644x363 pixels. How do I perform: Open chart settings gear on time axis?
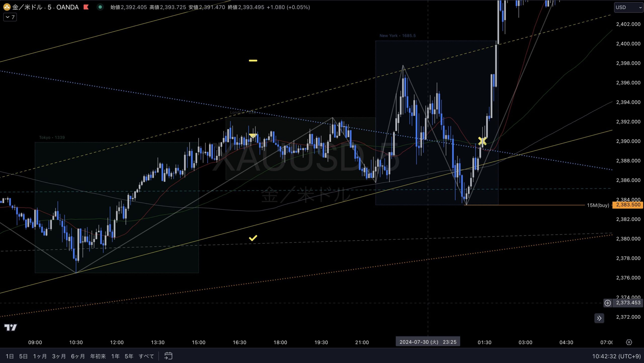(629, 342)
